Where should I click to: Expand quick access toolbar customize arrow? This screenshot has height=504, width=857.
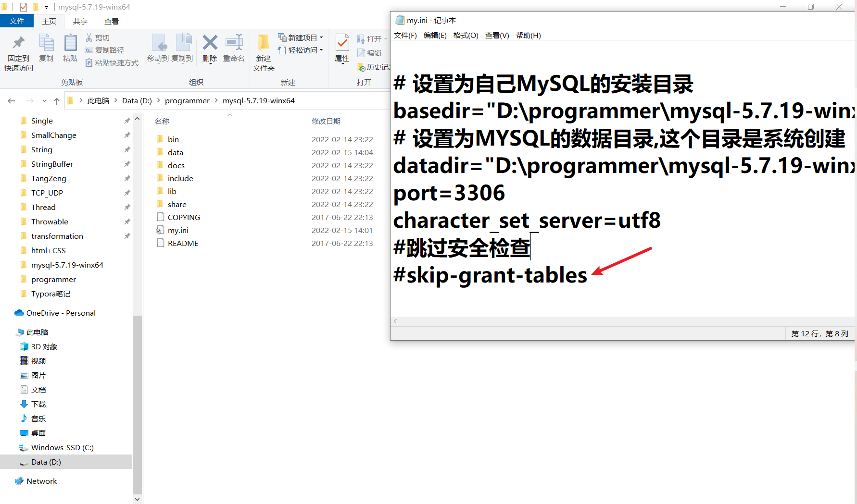click(46, 7)
